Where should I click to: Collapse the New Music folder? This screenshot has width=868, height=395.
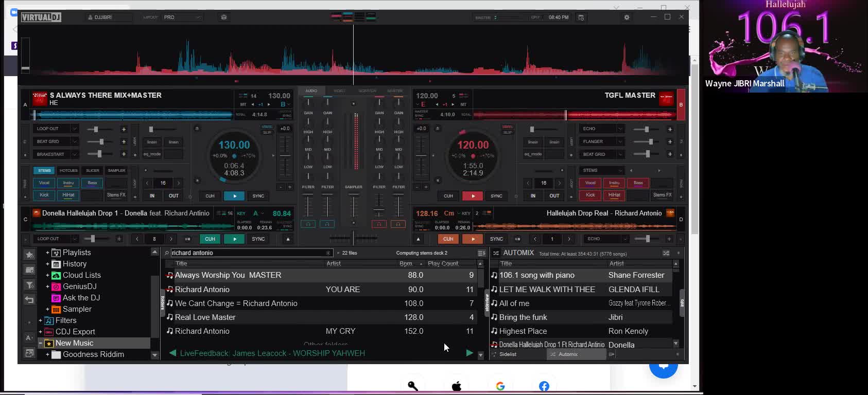40,343
